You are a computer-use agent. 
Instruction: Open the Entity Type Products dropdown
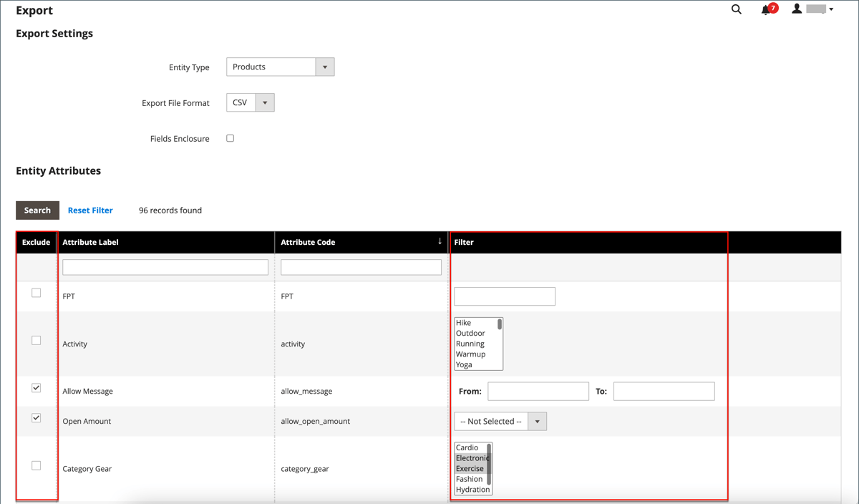pyautogui.click(x=272, y=67)
